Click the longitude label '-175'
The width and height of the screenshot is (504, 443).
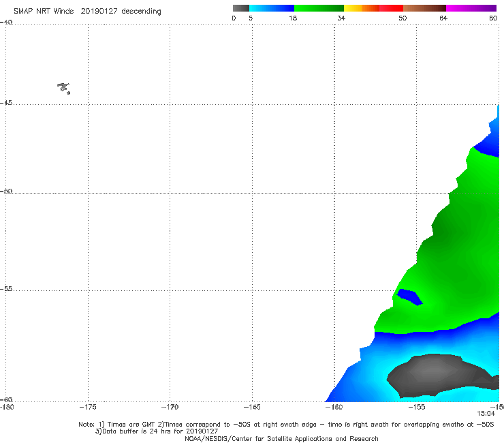coord(88,407)
